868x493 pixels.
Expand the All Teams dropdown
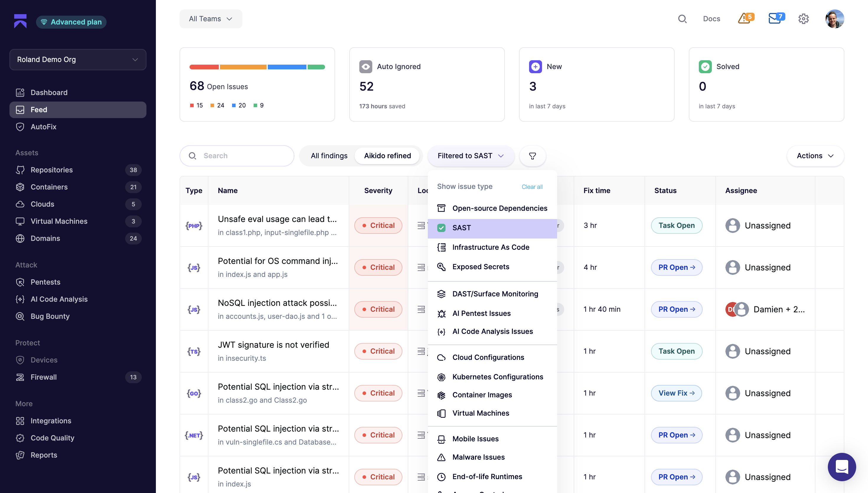[211, 19]
